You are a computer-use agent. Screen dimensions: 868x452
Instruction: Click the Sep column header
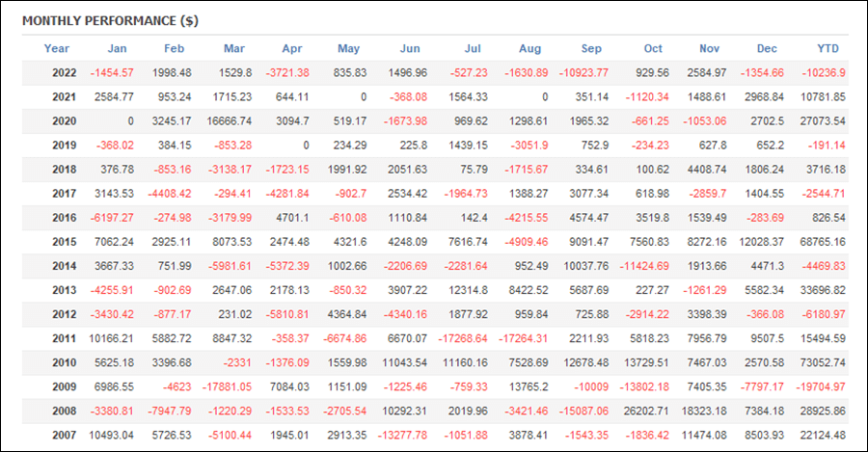(x=591, y=48)
